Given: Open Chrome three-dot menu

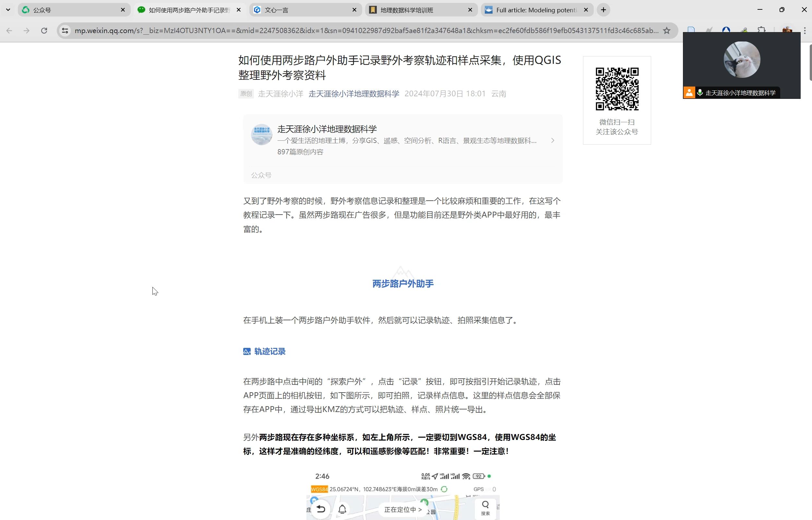Looking at the screenshot, I should [x=805, y=31].
